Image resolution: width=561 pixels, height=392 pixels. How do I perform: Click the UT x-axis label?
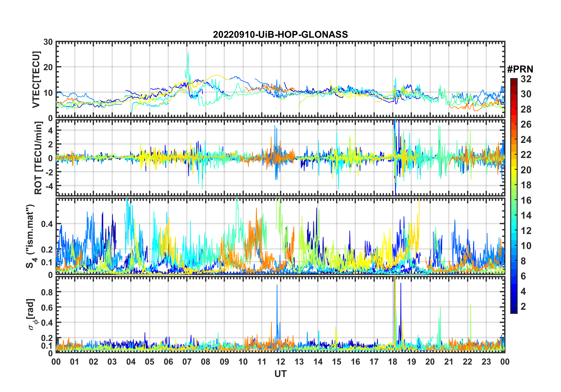280,374
